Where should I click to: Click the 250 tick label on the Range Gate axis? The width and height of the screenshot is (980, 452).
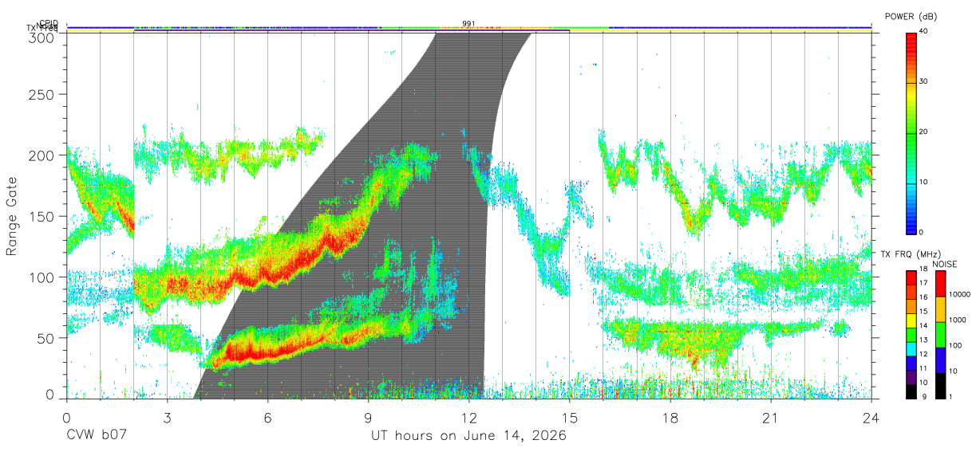42,94
